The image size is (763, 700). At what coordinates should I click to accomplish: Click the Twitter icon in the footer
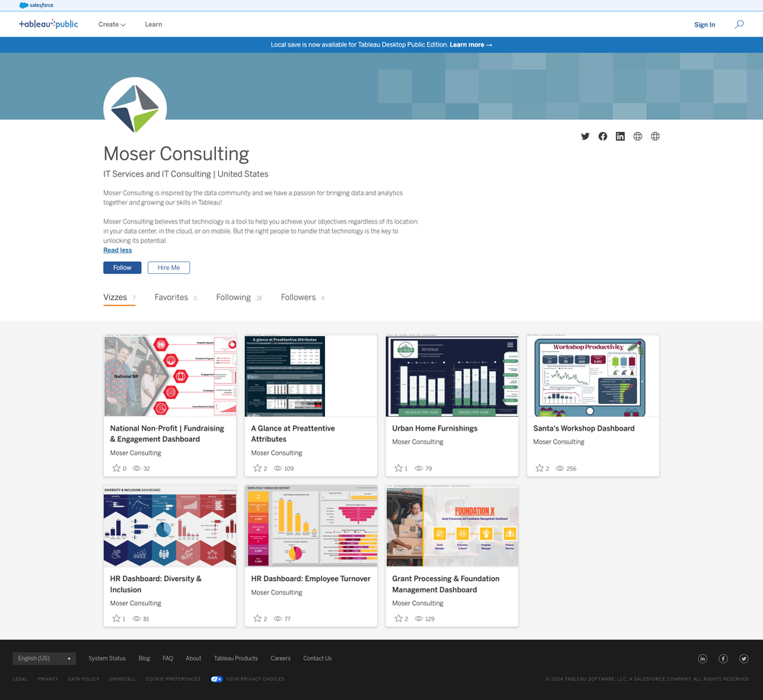click(x=743, y=658)
